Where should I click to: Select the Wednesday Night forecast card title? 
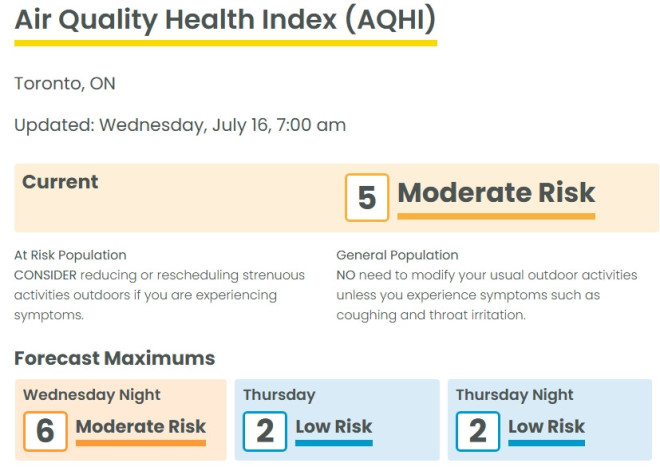pos(91,395)
